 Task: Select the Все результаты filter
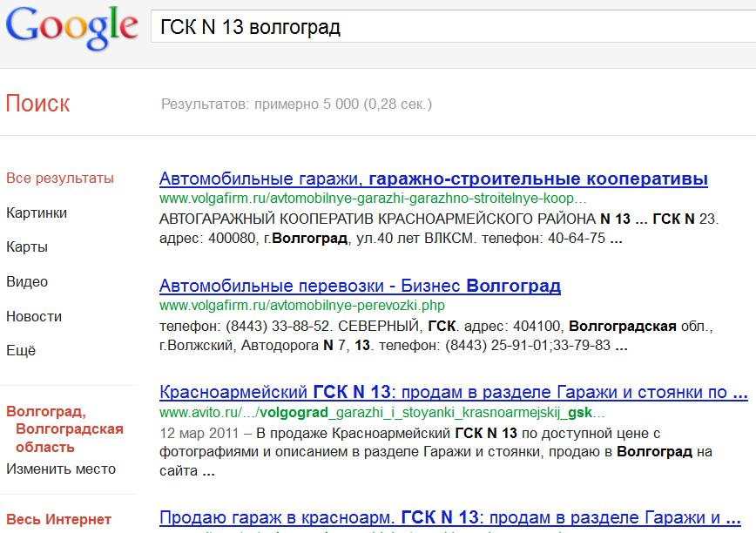60,179
